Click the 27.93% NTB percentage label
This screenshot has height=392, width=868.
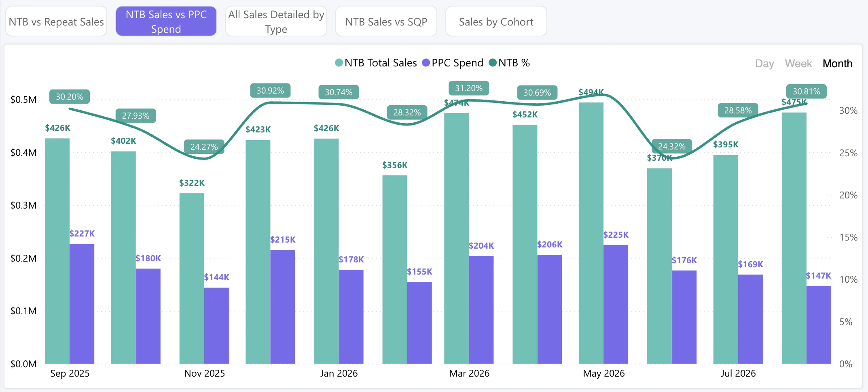[x=136, y=116]
